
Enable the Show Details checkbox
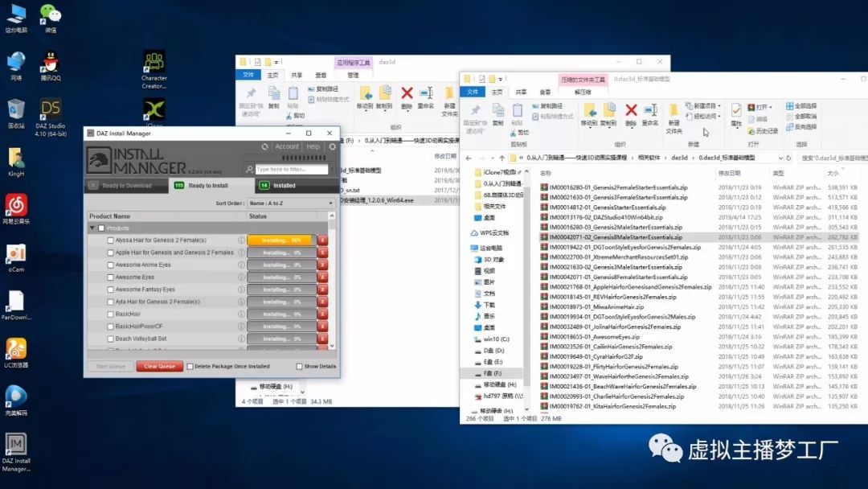299,367
